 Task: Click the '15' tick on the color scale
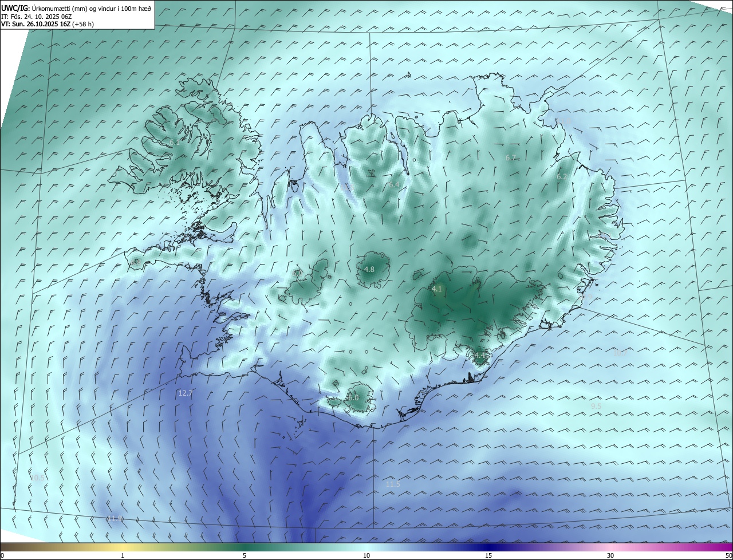(488, 555)
